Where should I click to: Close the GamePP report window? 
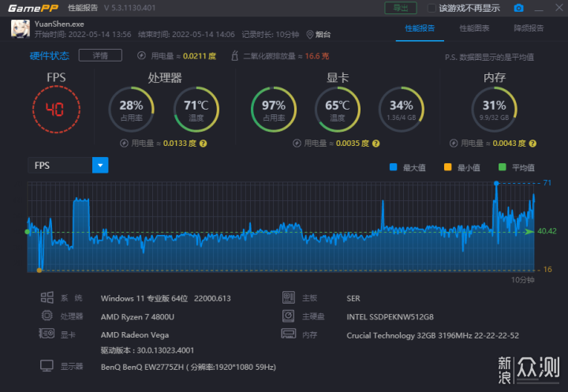pos(559,8)
